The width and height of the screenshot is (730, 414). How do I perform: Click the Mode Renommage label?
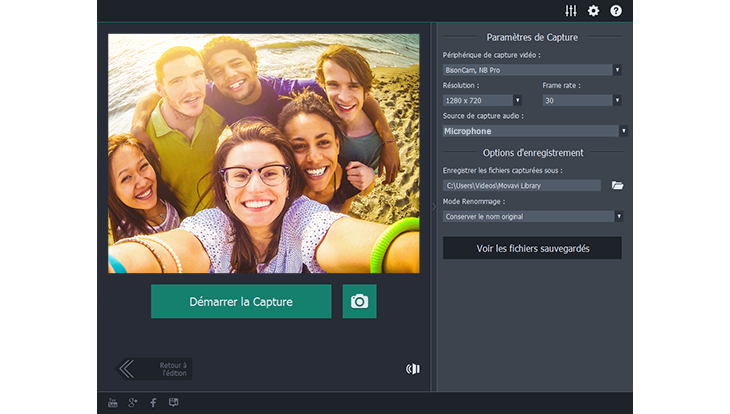[473, 201]
